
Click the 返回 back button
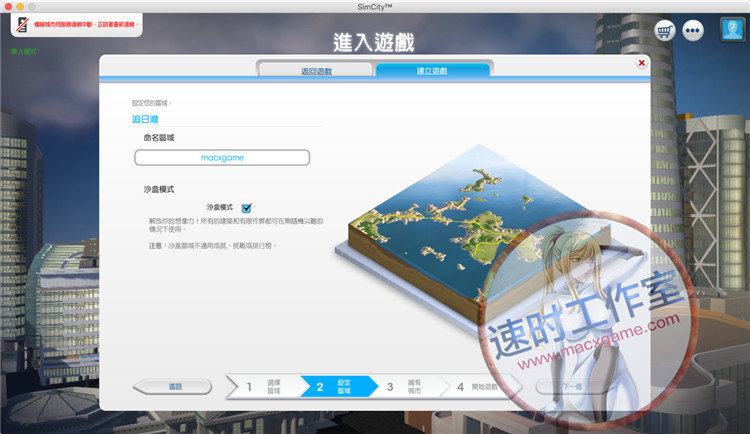click(x=173, y=387)
